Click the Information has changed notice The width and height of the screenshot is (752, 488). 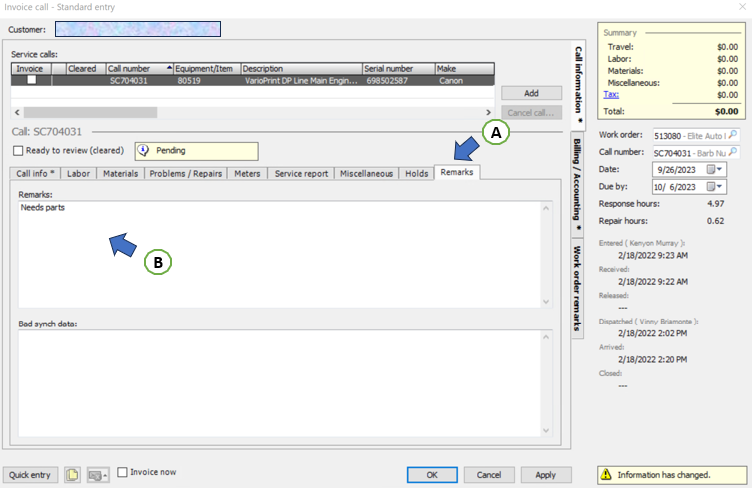pyautogui.click(x=672, y=475)
